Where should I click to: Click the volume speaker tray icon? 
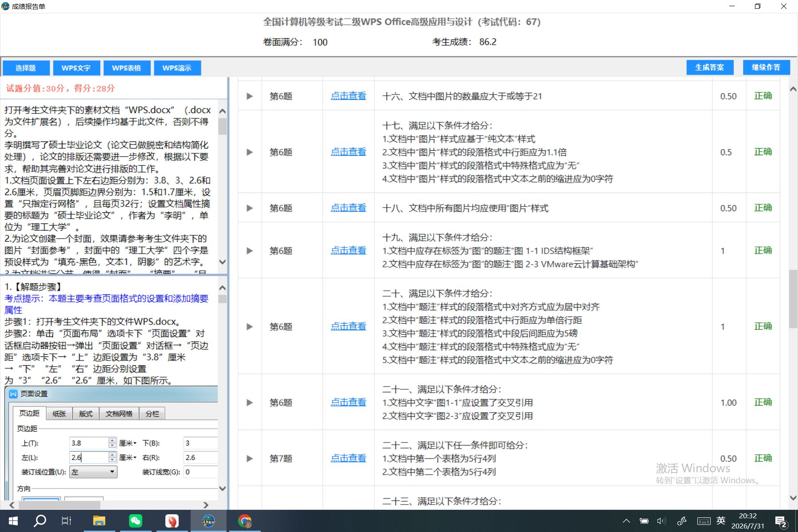[661, 521]
